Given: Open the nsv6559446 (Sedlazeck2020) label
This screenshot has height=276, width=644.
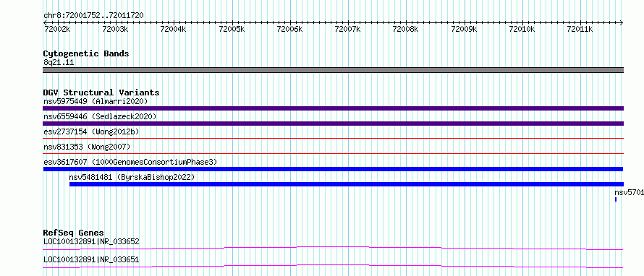Looking at the screenshot, I should click(x=100, y=116).
